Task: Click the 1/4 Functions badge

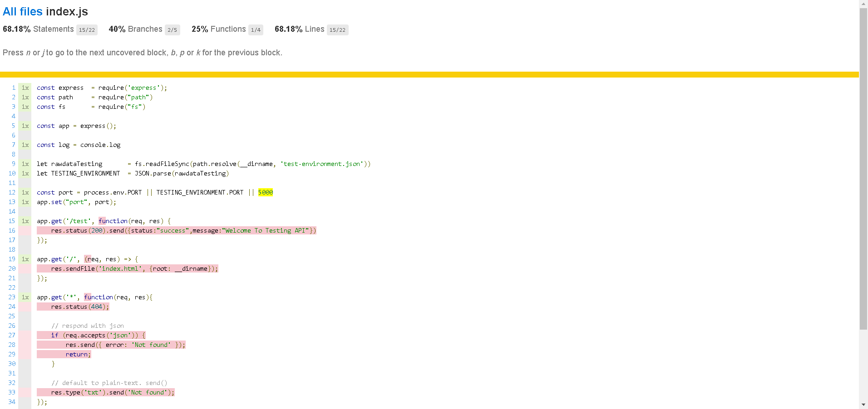Action: (x=256, y=30)
